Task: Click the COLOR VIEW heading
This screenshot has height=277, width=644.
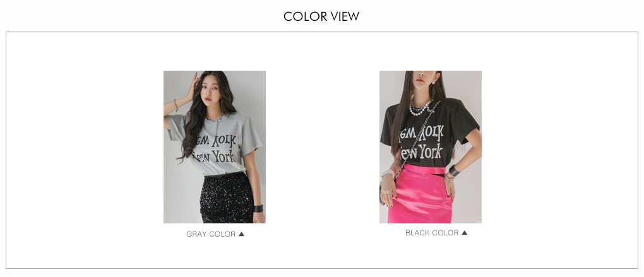Action: coord(321,16)
